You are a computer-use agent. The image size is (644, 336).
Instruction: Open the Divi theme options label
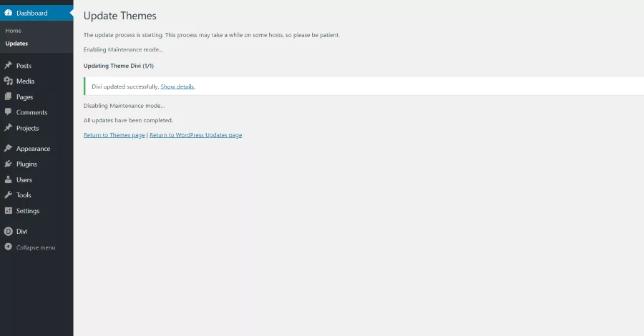tap(21, 232)
